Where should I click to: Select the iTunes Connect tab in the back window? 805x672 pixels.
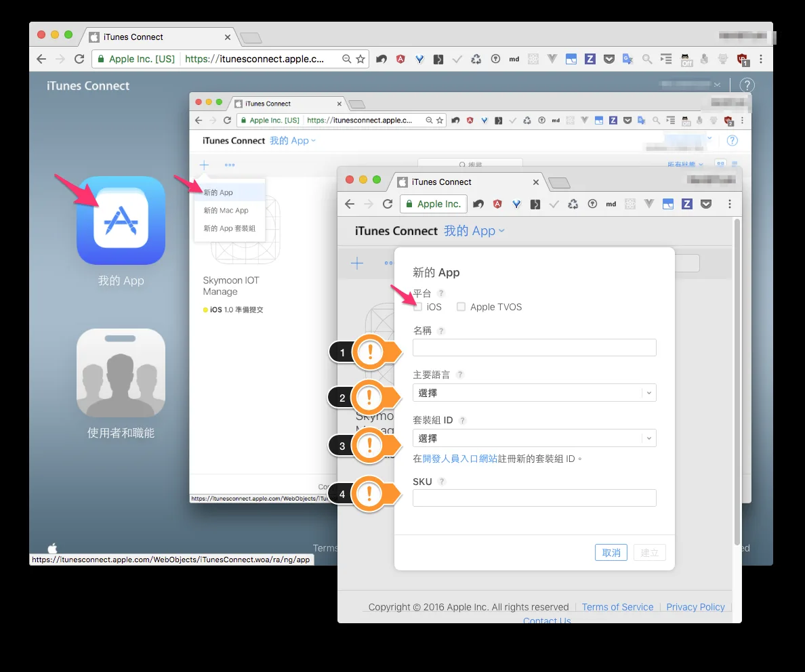(x=158, y=37)
